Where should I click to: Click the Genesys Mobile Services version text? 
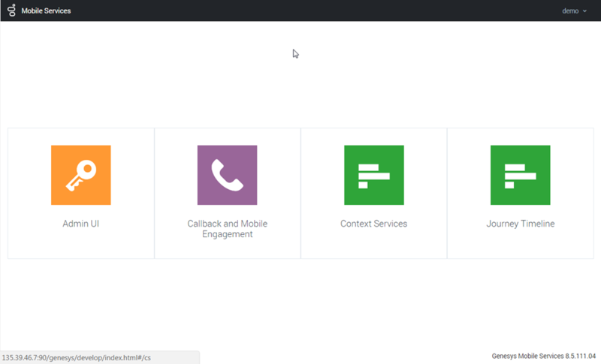[x=543, y=355]
